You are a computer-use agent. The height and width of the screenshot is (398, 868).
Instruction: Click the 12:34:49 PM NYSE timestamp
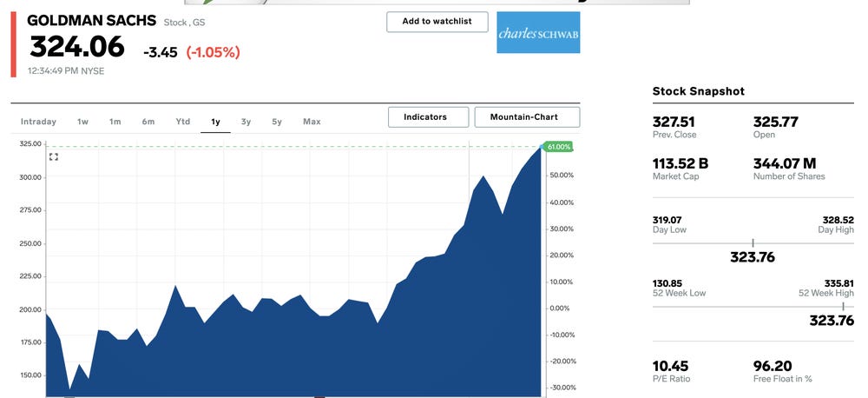coord(66,71)
